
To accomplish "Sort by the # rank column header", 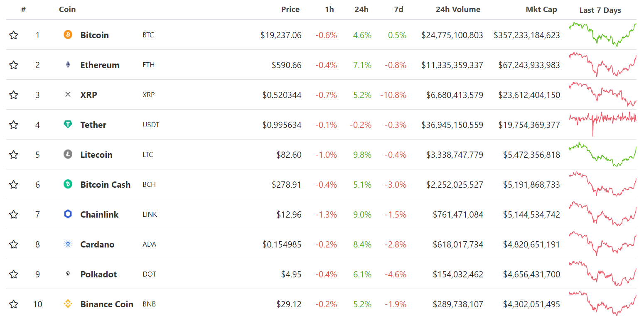I will (x=24, y=9).
